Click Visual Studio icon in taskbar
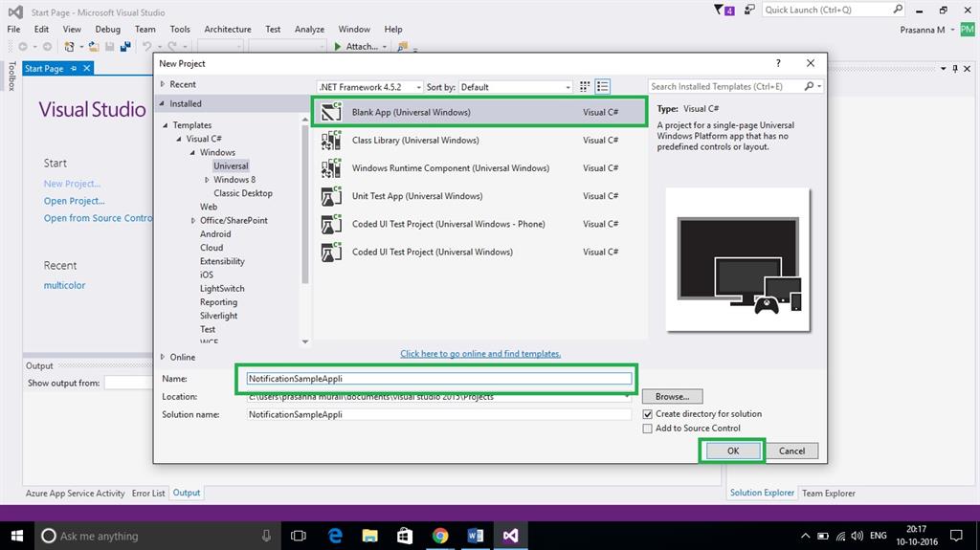Image resolution: width=980 pixels, height=550 pixels. tap(510, 536)
